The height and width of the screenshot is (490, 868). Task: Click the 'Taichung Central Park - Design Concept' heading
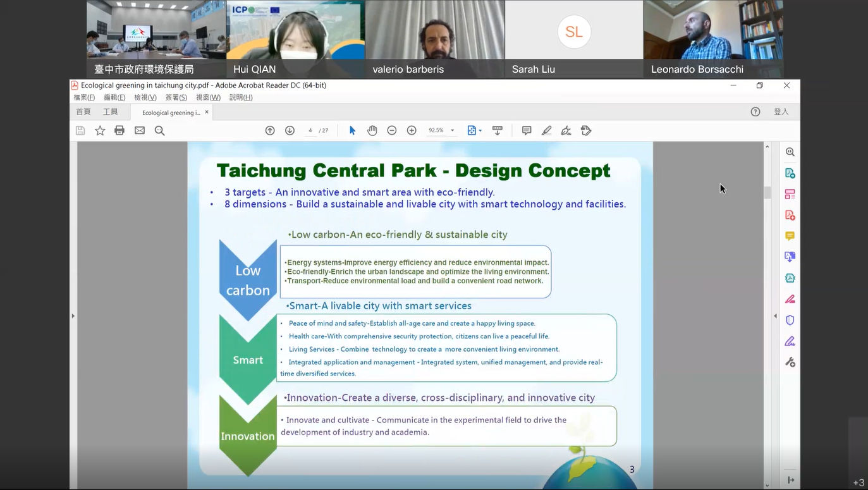(413, 171)
